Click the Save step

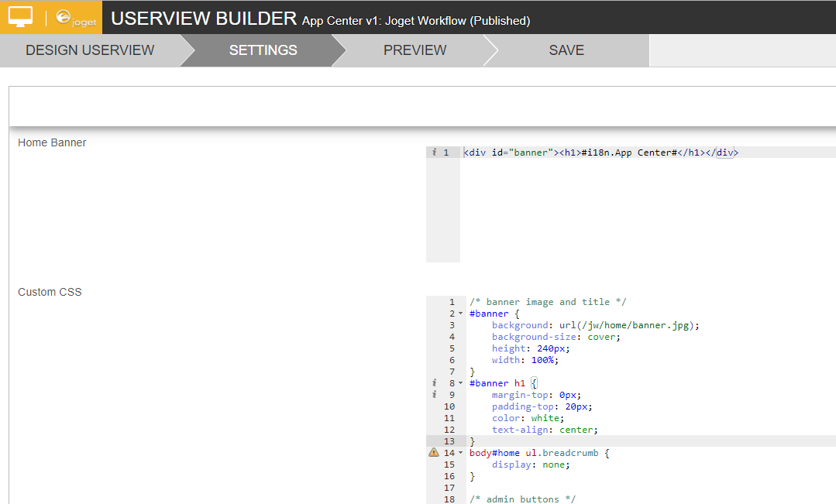pos(566,50)
